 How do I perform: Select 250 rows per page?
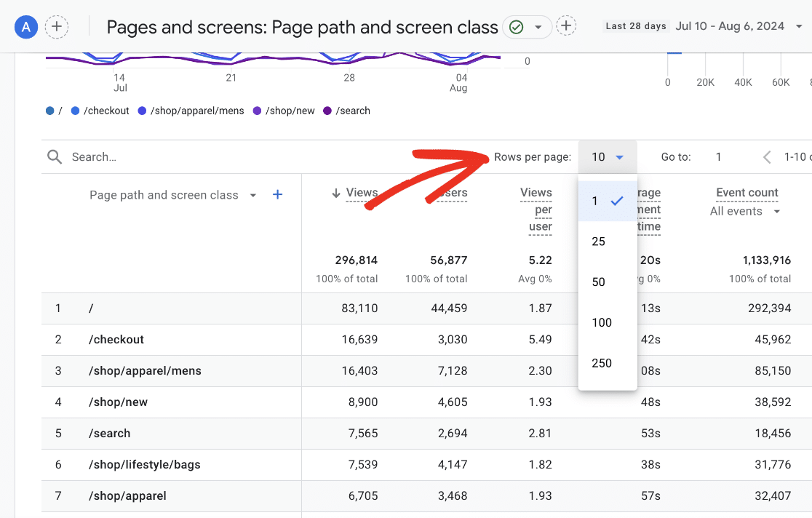[601, 363]
